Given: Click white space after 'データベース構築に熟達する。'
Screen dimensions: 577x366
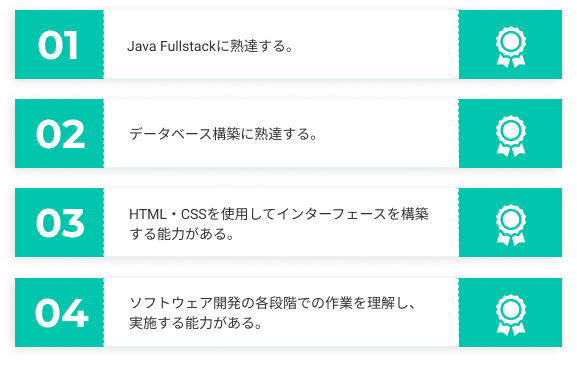Looking at the screenshot, I should pos(386,134).
